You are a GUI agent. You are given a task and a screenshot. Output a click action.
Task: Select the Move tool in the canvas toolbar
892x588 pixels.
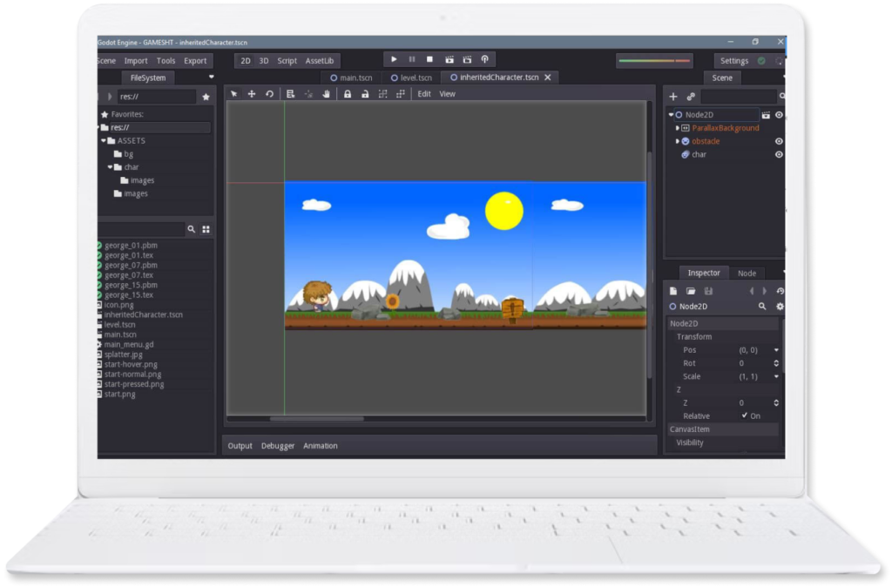point(251,93)
